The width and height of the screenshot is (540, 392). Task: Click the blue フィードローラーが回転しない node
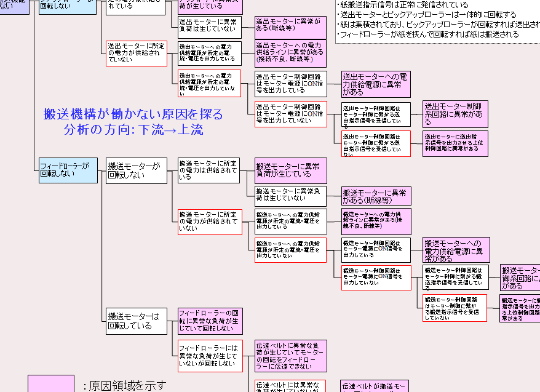pos(68,170)
